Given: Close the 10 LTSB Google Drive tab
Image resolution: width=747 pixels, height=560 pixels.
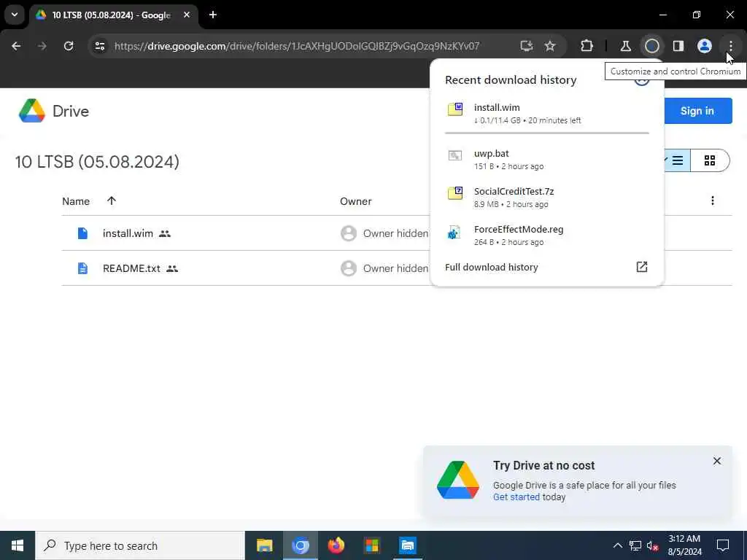Looking at the screenshot, I should 187,15.
